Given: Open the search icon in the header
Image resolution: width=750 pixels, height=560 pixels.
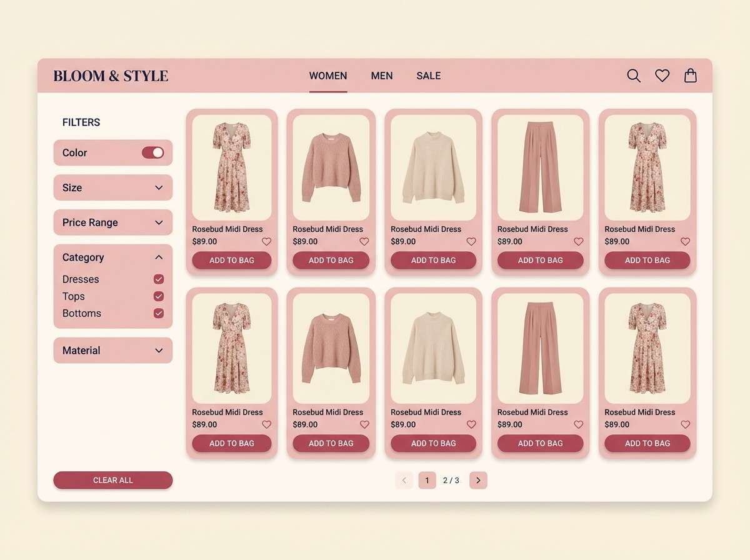Looking at the screenshot, I should pyautogui.click(x=634, y=76).
